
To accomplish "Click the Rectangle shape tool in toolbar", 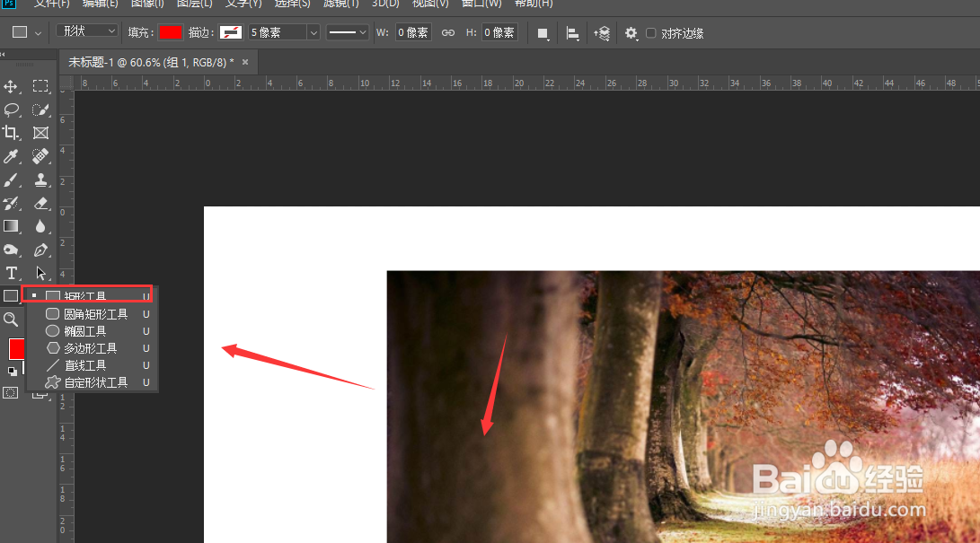I will (x=11, y=296).
